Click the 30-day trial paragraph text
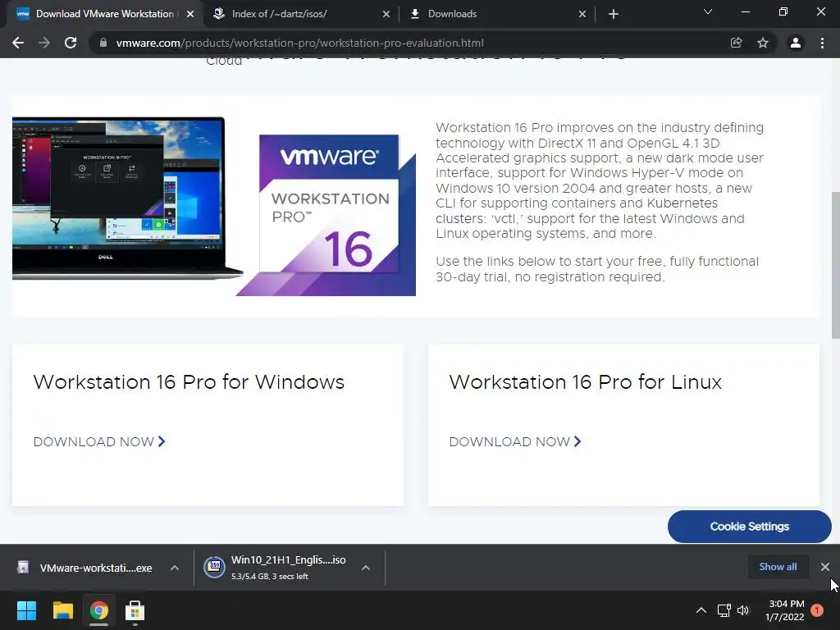Screen dimensions: 840x630 click(x=597, y=269)
